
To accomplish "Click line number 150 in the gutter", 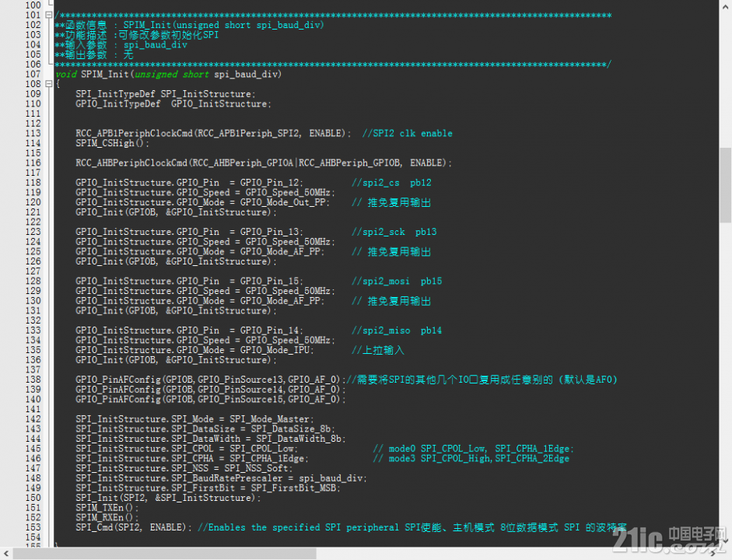I will pos(33,498).
